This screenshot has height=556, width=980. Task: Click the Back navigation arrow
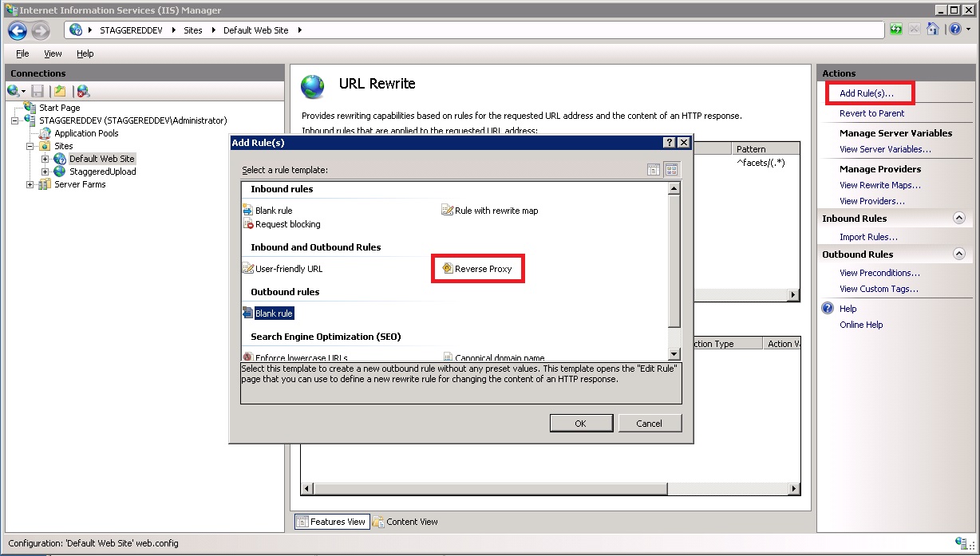point(18,30)
